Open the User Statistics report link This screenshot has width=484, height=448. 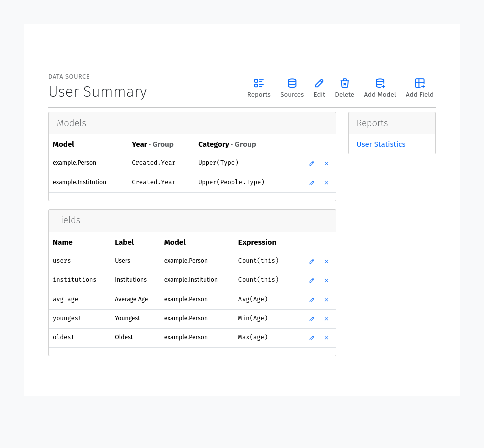point(381,144)
